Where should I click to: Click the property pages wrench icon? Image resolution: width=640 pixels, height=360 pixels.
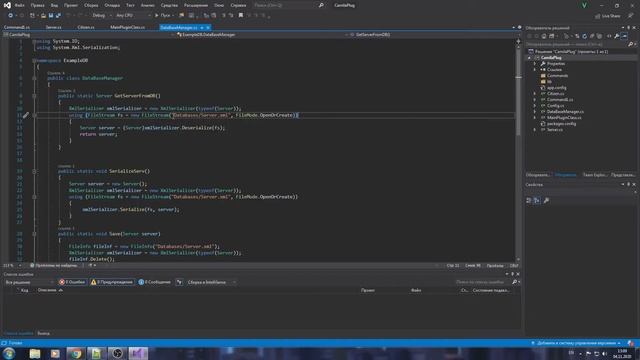click(546, 200)
